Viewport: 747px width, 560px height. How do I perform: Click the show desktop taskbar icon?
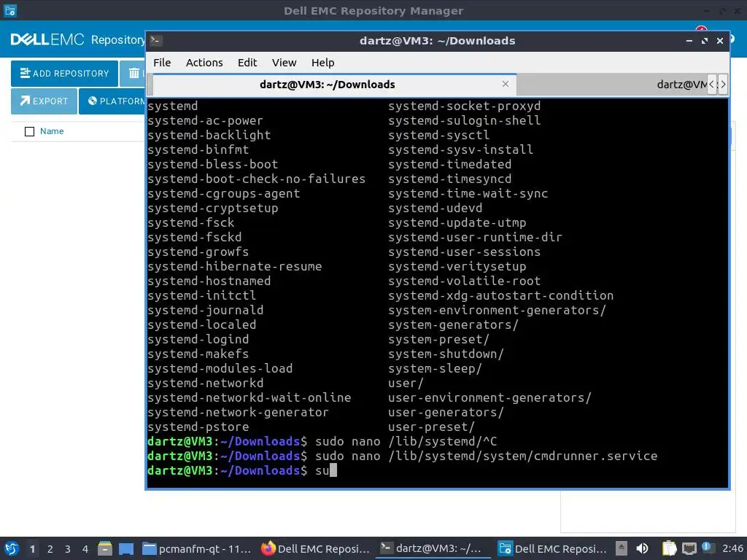tap(126, 548)
